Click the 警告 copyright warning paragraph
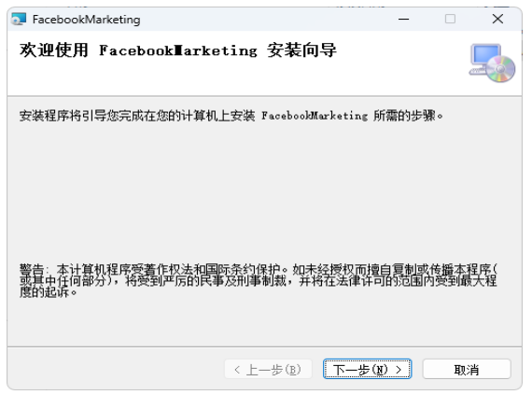The image size is (532, 395). pyautogui.click(x=259, y=281)
